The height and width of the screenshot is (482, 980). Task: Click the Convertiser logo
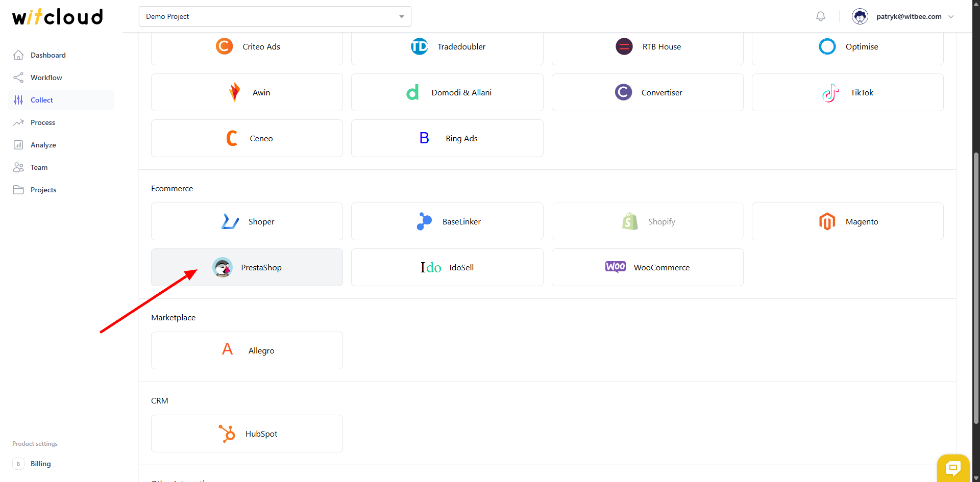[x=623, y=92]
